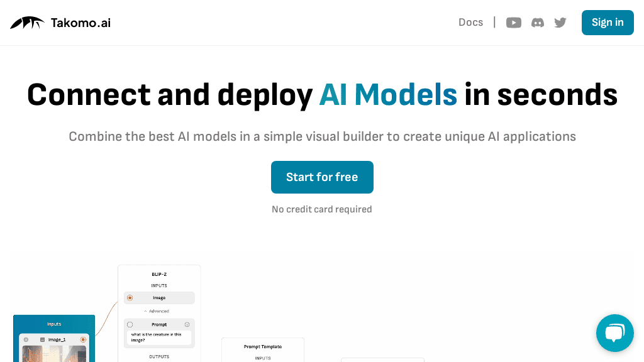
Task: Select the BLIP-2 node header
Action: [x=159, y=274]
